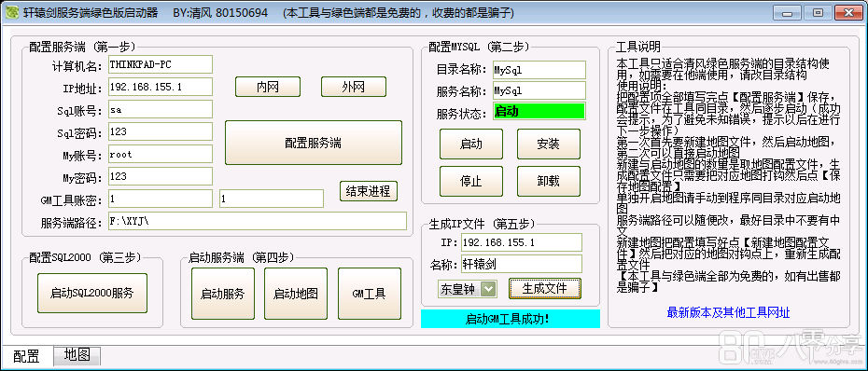Click the MySQL 安装 button

coord(549,144)
